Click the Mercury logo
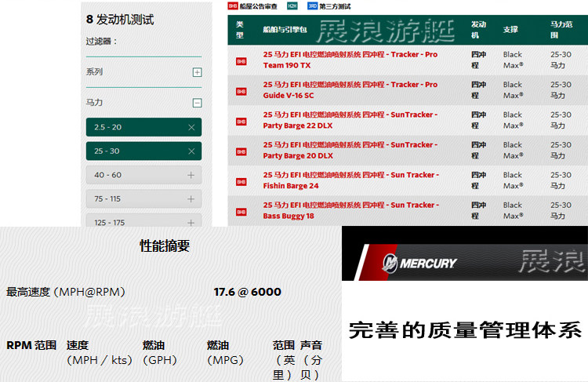Image resolution: width=588 pixels, height=382 pixels. pyautogui.click(x=419, y=263)
